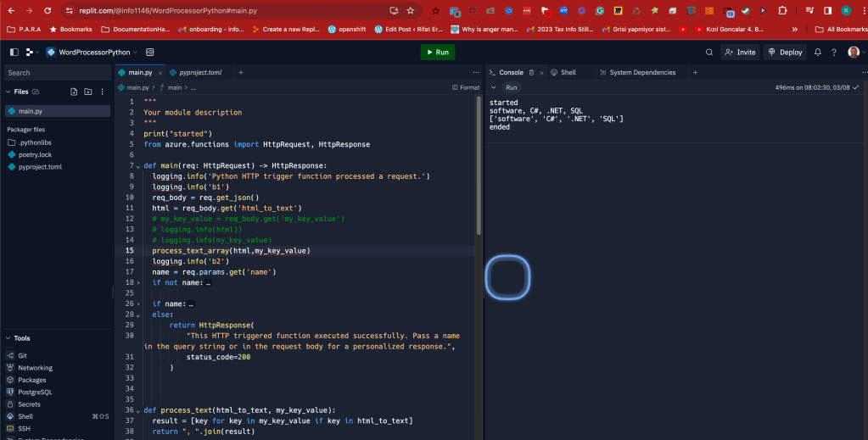868x440 pixels.
Task: Open the Packages tool
Action: [x=31, y=380]
